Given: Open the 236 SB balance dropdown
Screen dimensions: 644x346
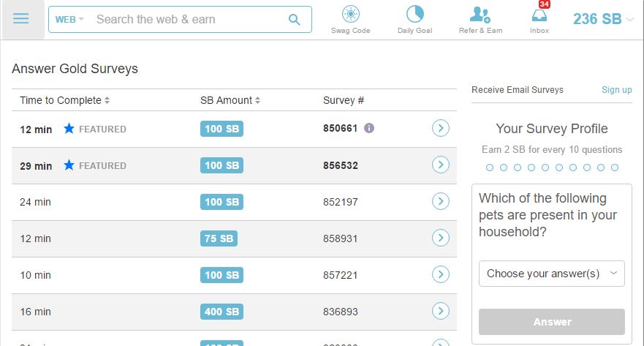Looking at the screenshot, I should [603, 19].
